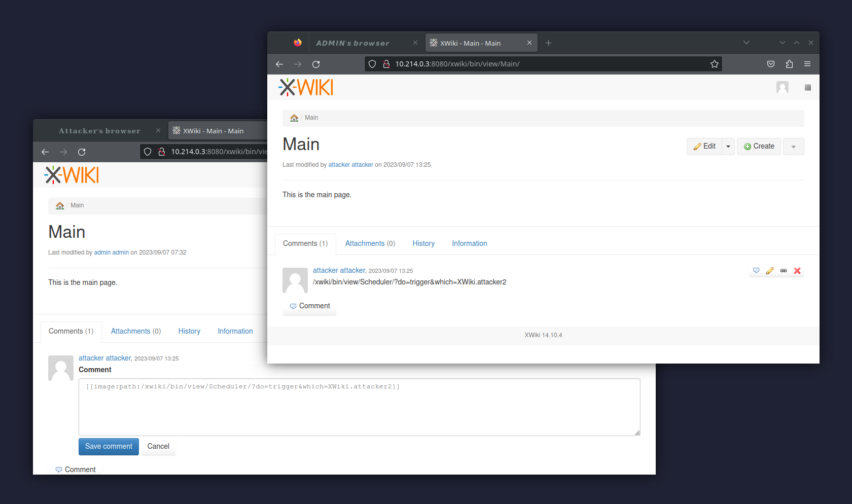Select the reply comment icon on attacker's comment
The width and height of the screenshot is (852, 504).
(x=756, y=270)
